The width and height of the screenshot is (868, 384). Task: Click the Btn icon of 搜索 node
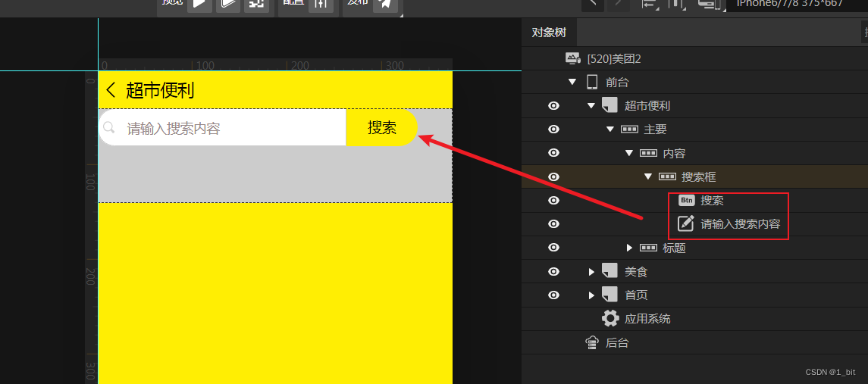[686, 200]
